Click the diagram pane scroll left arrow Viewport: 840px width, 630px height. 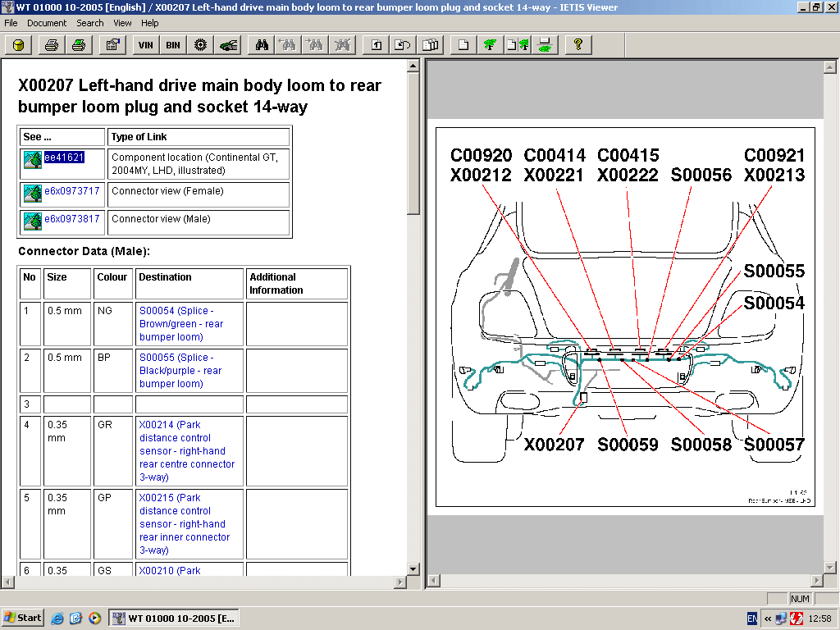(x=434, y=580)
